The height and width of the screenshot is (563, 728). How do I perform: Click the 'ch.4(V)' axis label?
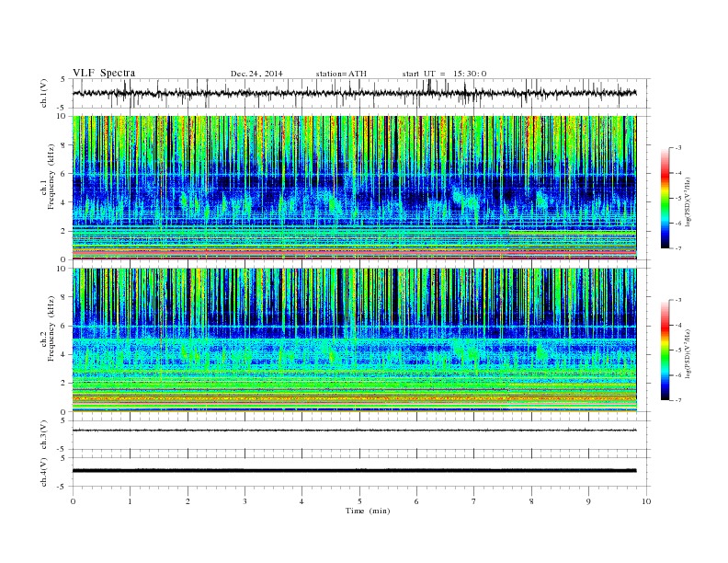click(44, 472)
